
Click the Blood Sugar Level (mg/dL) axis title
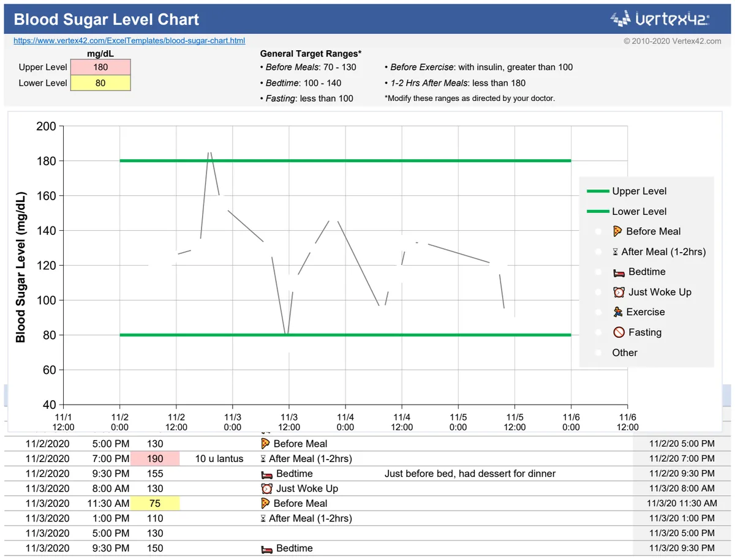21,266
